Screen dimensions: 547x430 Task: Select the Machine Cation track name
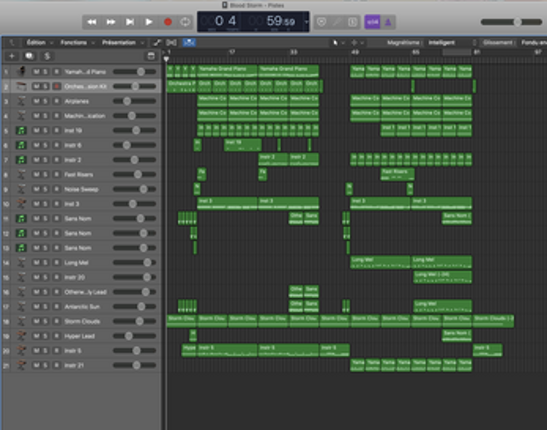click(85, 116)
